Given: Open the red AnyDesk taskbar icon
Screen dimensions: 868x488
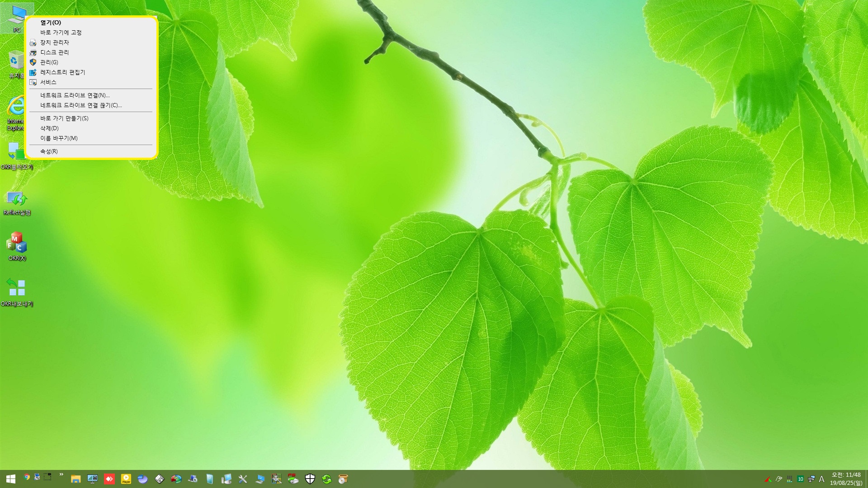Looking at the screenshot, I should [x=109, y=479].
